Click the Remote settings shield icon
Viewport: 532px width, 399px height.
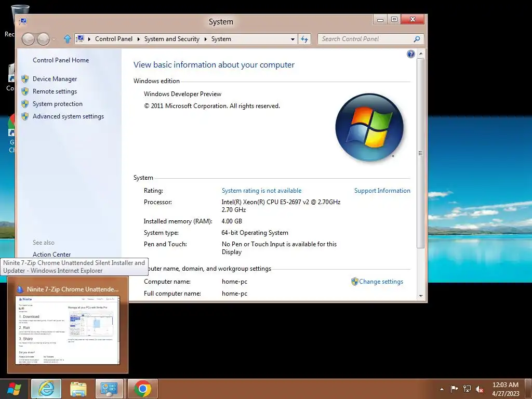pos(25,91)
